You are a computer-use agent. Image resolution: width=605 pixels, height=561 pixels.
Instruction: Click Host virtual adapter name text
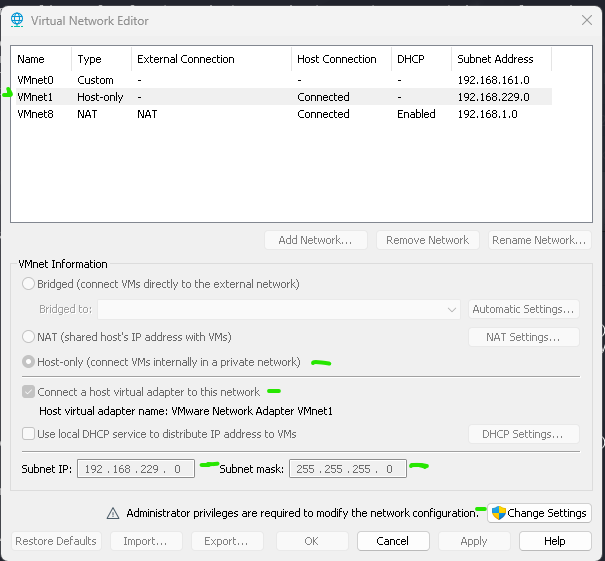click(x=186, y=411)
